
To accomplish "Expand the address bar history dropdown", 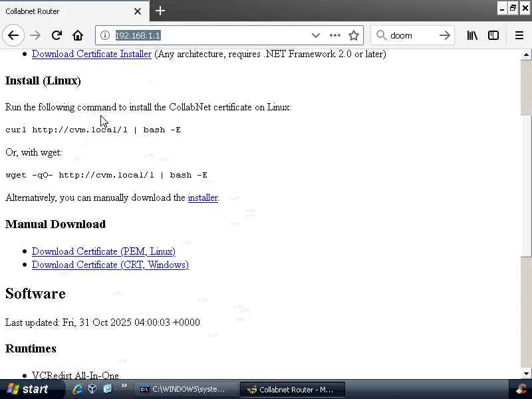I will (315, 35).
